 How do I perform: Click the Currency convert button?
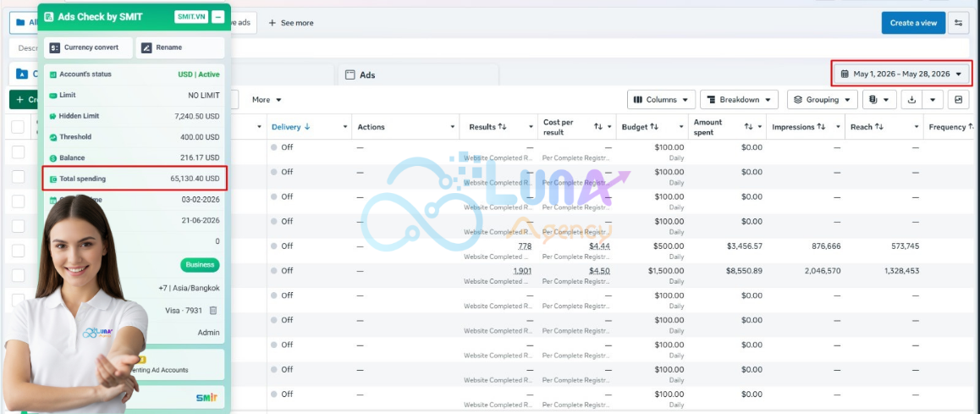coord(88,47)
